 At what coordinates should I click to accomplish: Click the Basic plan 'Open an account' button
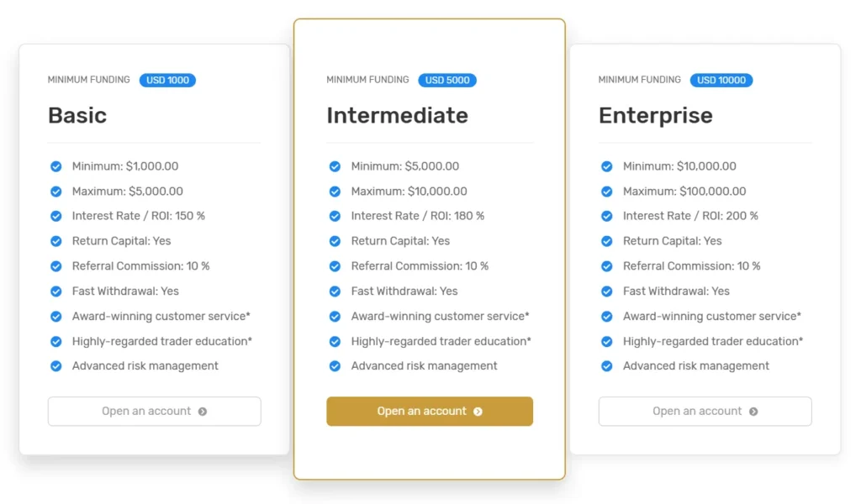(154, 412)
